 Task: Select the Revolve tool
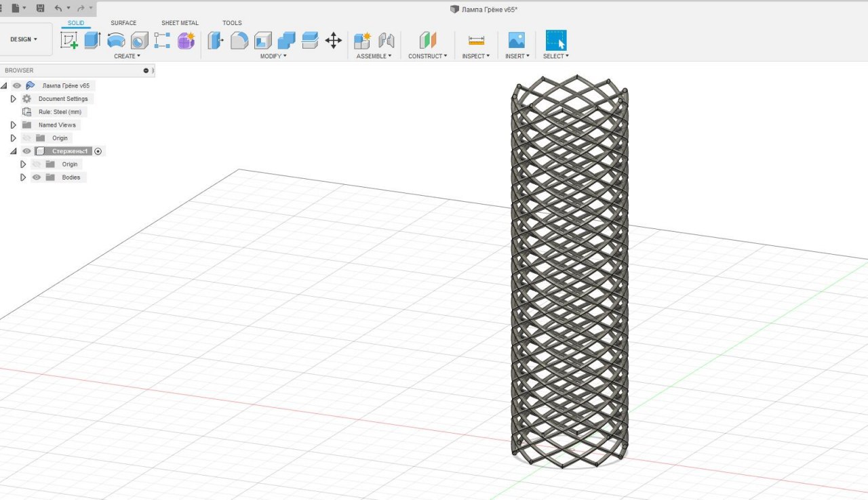click(116, 41)
